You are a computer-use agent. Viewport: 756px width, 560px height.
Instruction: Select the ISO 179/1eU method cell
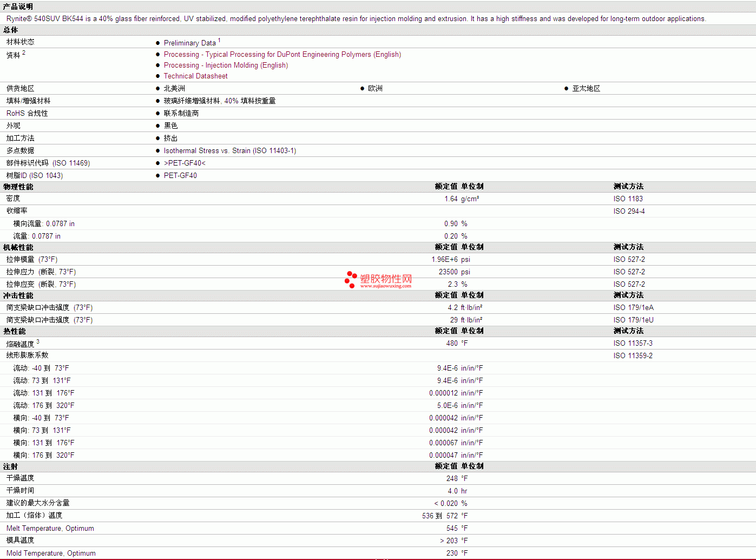pyautogui.click(x=633, y=320)
